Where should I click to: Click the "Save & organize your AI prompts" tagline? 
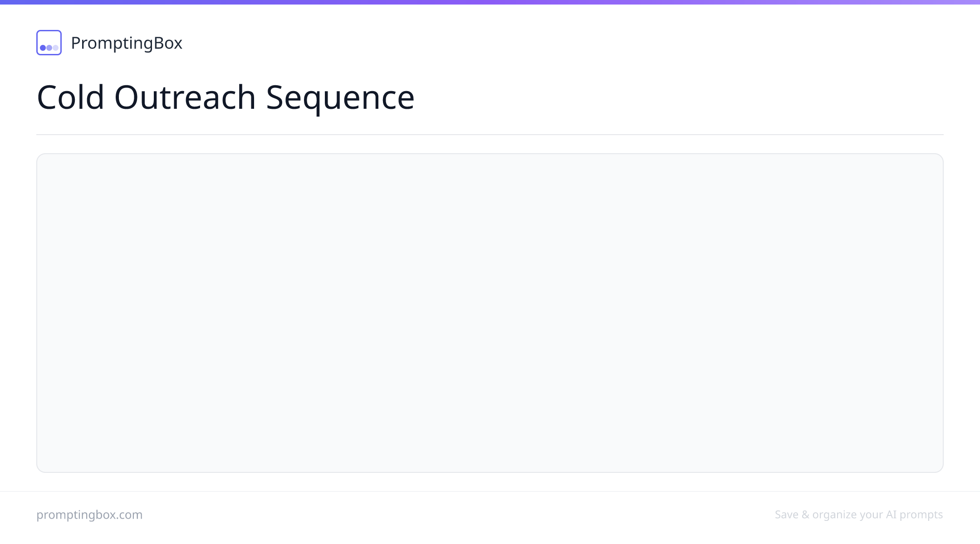point(859,515)
